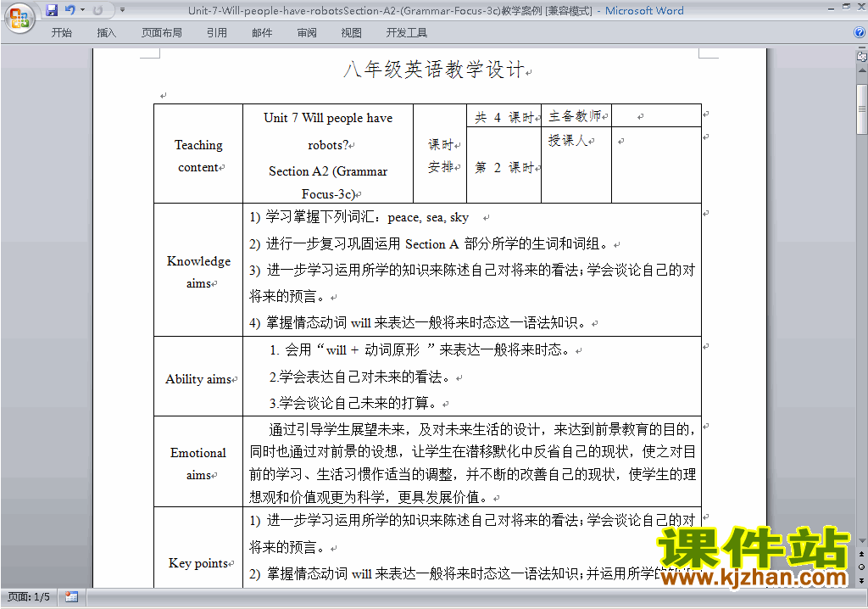Switch to the 引用 tab
The image size is (868, 609).
pos(217,33)
